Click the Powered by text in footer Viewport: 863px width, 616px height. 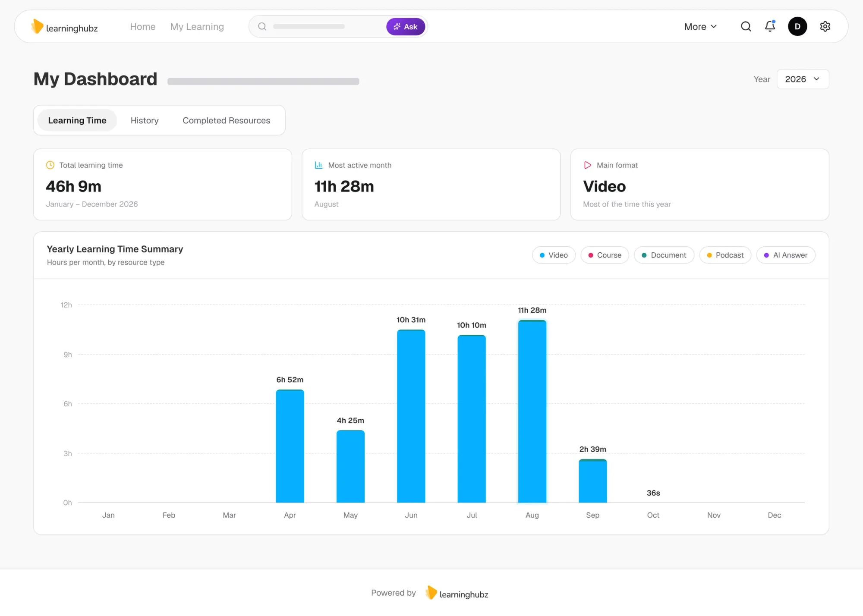pyautogui.click(x=394, y=593)
